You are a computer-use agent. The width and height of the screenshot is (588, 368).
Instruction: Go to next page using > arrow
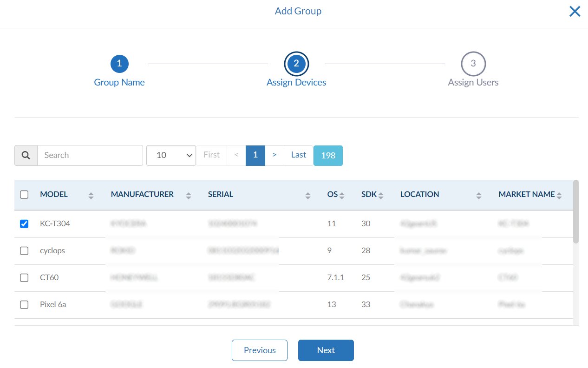pyautogui.click(x=274, y=155)
